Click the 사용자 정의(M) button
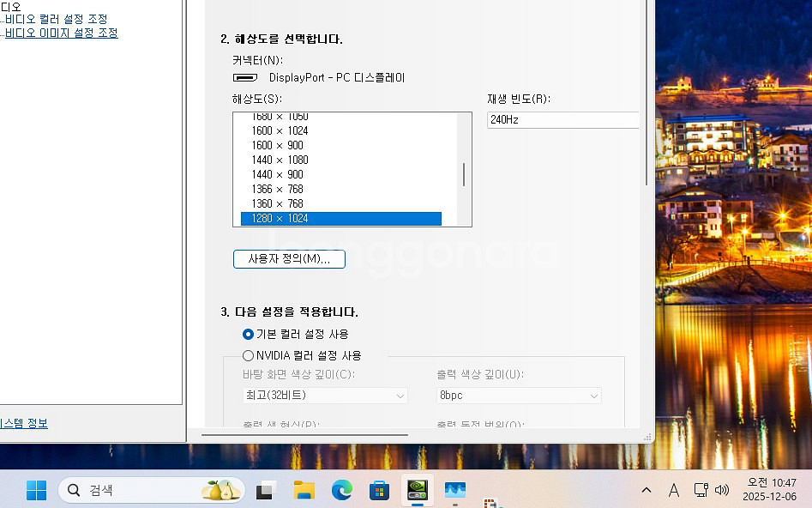812x508 pixels. coord(289,258)
